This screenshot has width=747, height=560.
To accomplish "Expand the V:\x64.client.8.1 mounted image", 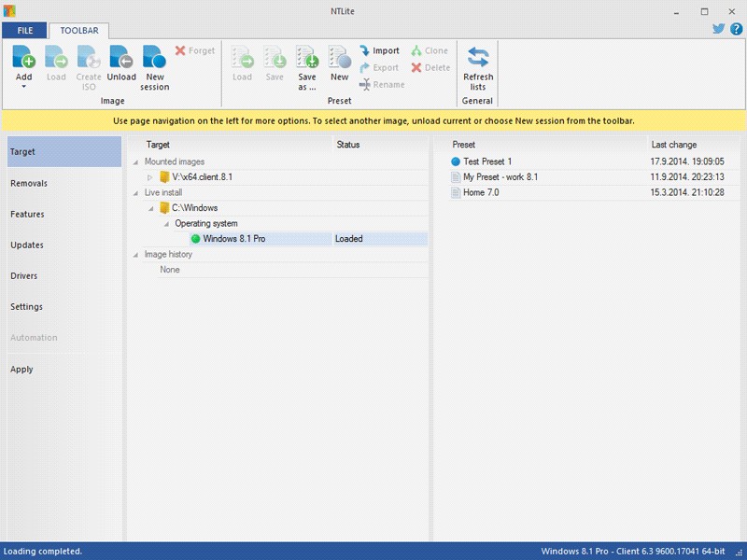I will (149, 177).
